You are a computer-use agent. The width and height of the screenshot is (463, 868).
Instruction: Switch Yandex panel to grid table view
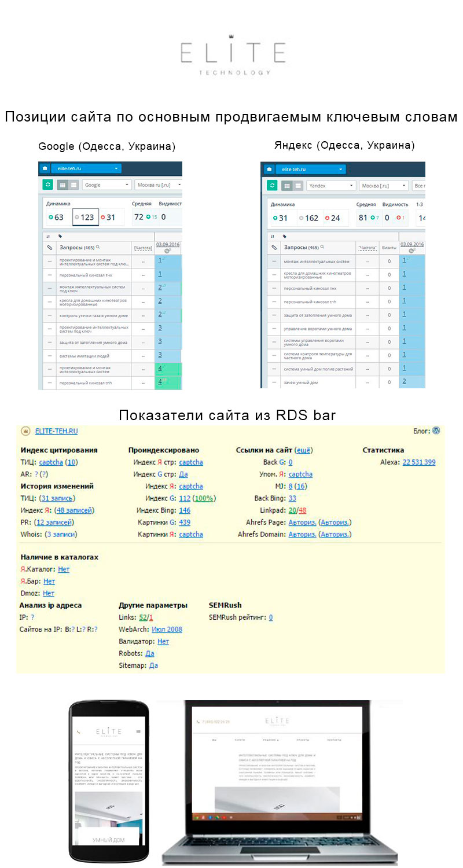coord(286,185)
